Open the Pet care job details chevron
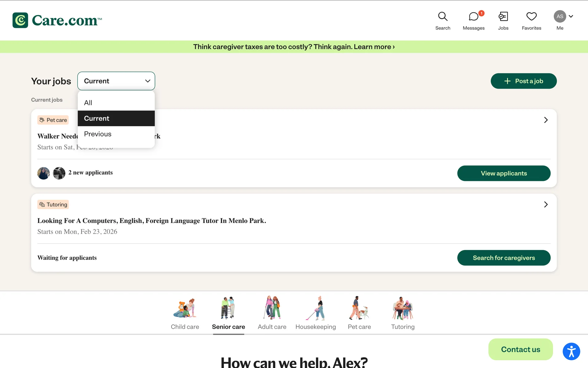 tap(546, 120)
